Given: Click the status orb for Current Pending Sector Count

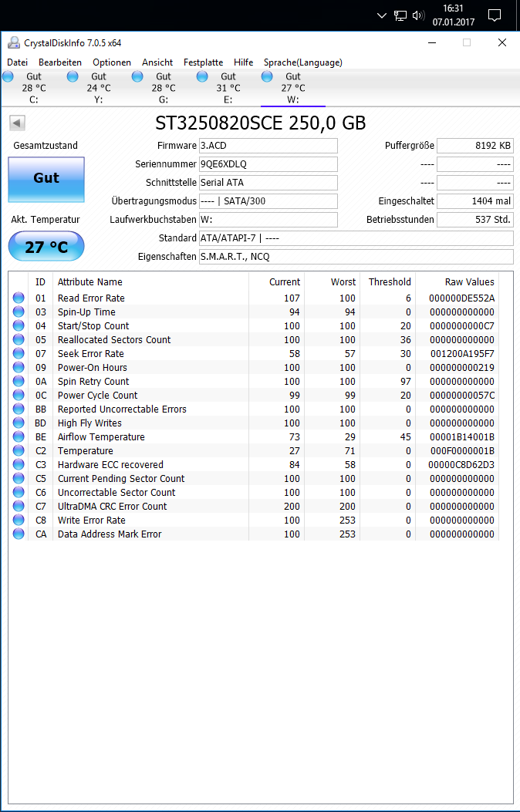Looking at the screenshot, I should click(x=19, y=479).
